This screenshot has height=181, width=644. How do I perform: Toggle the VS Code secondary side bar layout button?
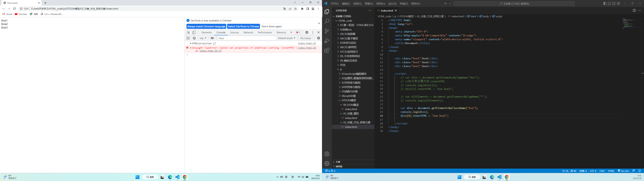[x=614, y=4]
